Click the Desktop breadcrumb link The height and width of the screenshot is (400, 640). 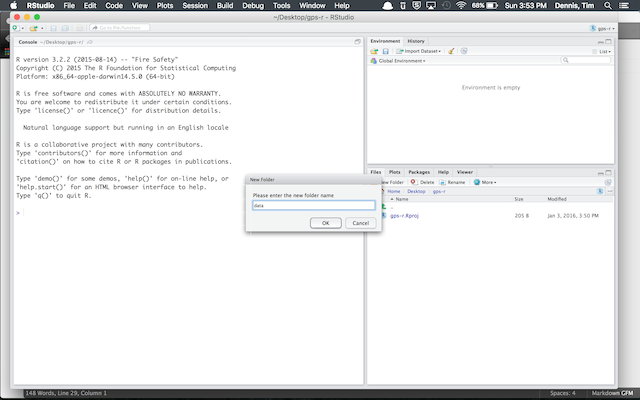point(416,191)
